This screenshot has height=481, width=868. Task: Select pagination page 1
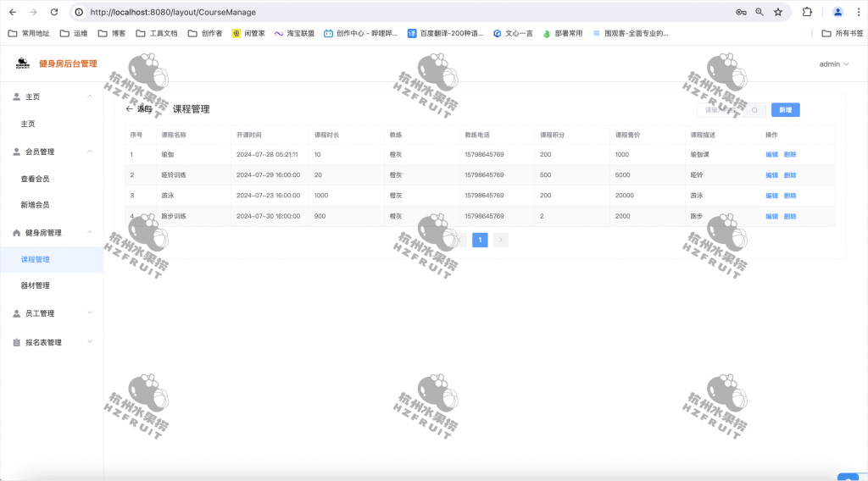pos(480,240)
